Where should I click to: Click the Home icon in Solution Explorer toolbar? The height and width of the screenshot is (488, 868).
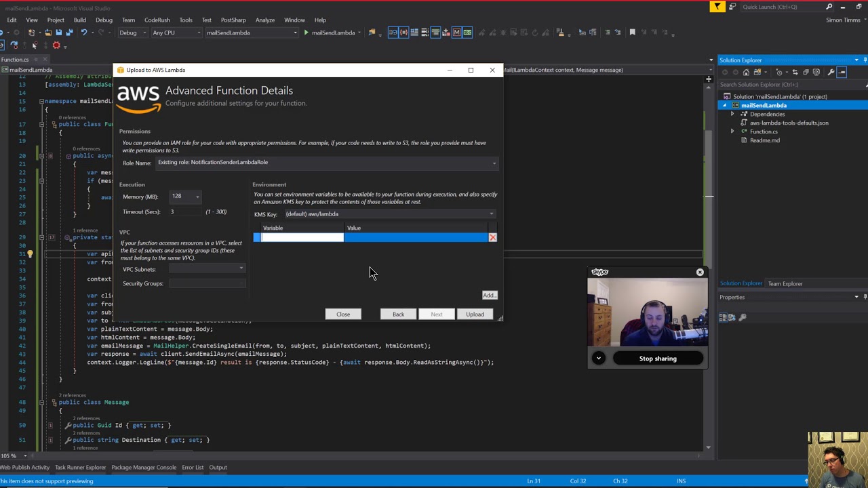[x=746, y=72]
